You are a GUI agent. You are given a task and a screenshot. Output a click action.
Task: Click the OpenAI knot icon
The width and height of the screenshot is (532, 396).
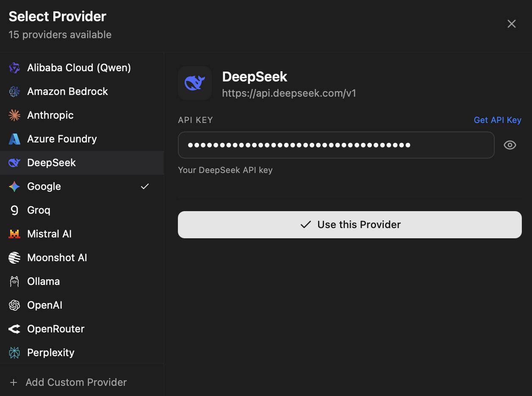click(14, 305)
